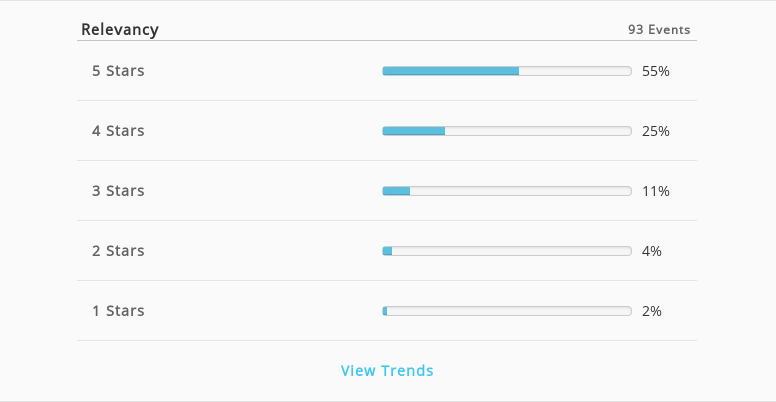
Task: Click the 3 Stars progress bar
Action: (x=507, y=191)
